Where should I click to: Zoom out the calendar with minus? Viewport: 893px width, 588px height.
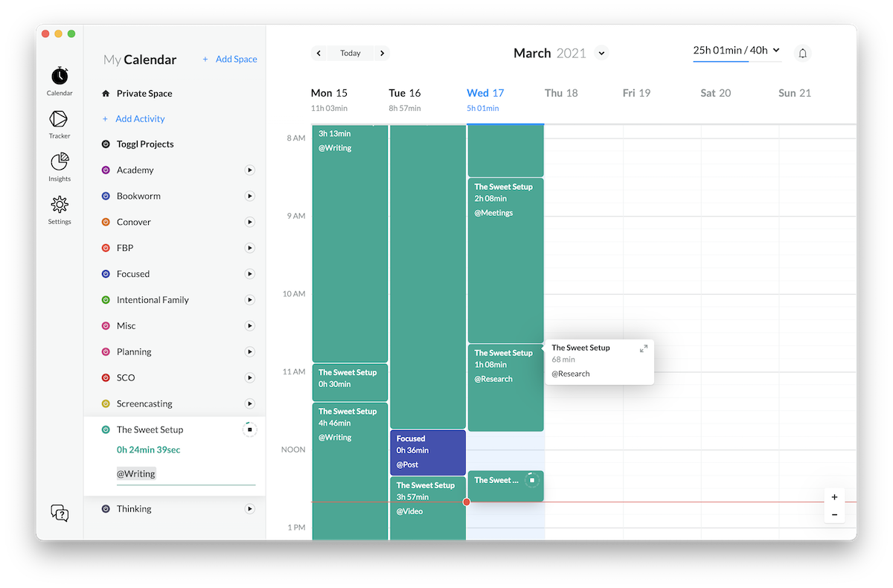pyautogui.click(x=834, y=514)
